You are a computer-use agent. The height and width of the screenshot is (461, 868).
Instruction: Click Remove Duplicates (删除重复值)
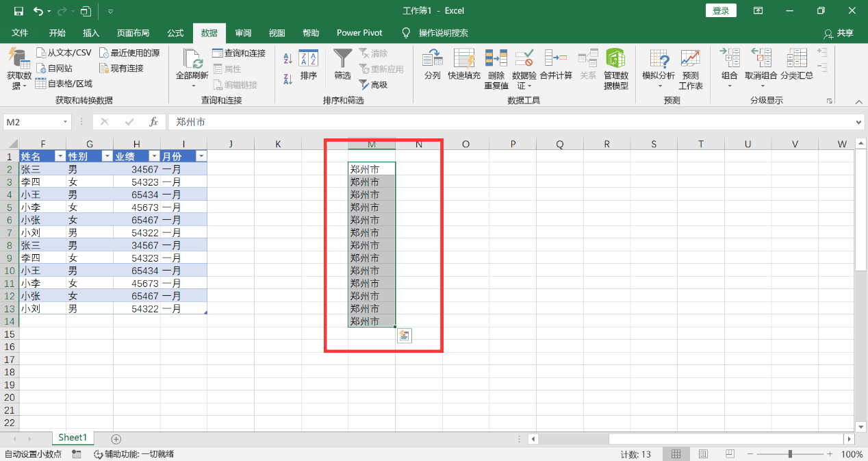496,69
